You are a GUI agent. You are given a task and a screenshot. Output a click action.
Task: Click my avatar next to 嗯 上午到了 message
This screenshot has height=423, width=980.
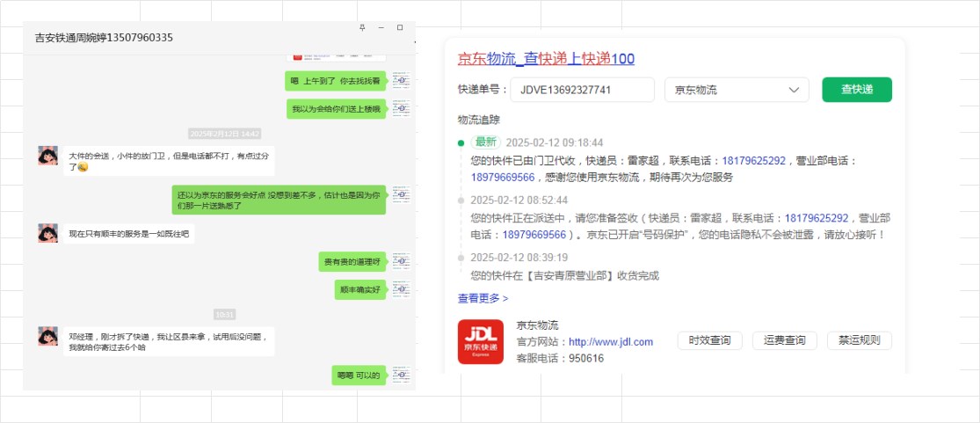pyautogui.click(x=402, y=81)
